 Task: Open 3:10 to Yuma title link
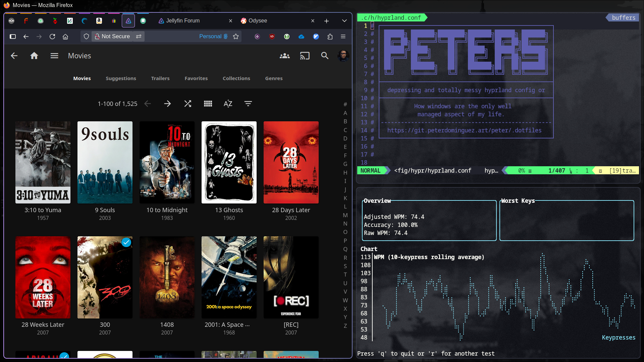click(43, 210)
